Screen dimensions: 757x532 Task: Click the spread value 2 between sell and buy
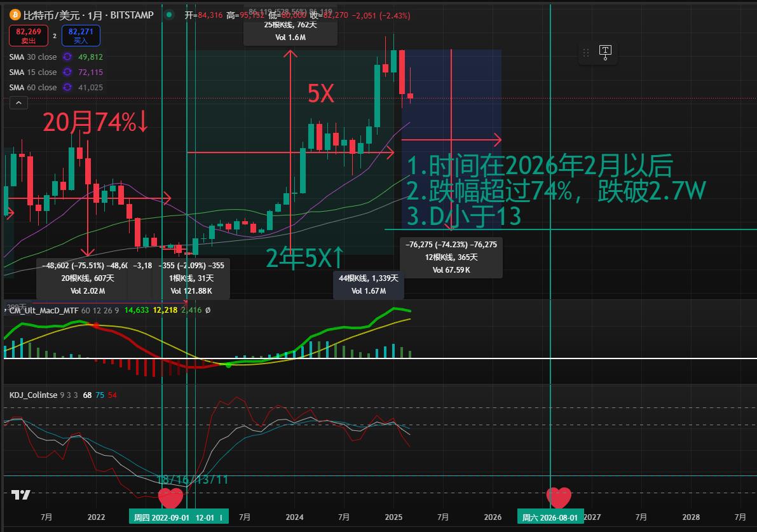pyautogui.click(x=55, y=36)
